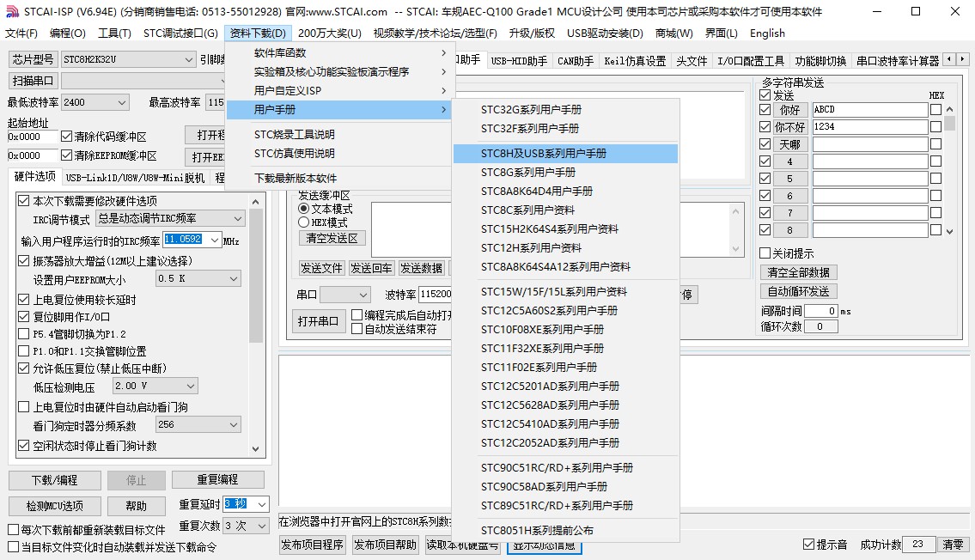Click 检测MCU选项 button

click(x=55, y=506)
